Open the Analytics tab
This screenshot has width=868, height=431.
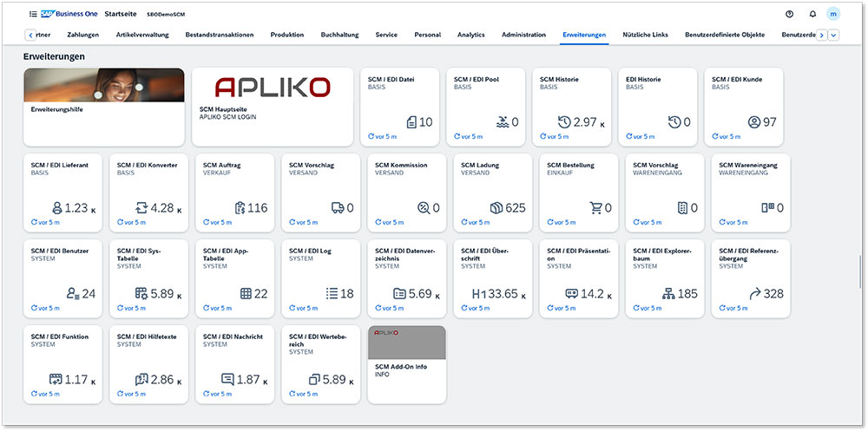[x=470, y=35]
